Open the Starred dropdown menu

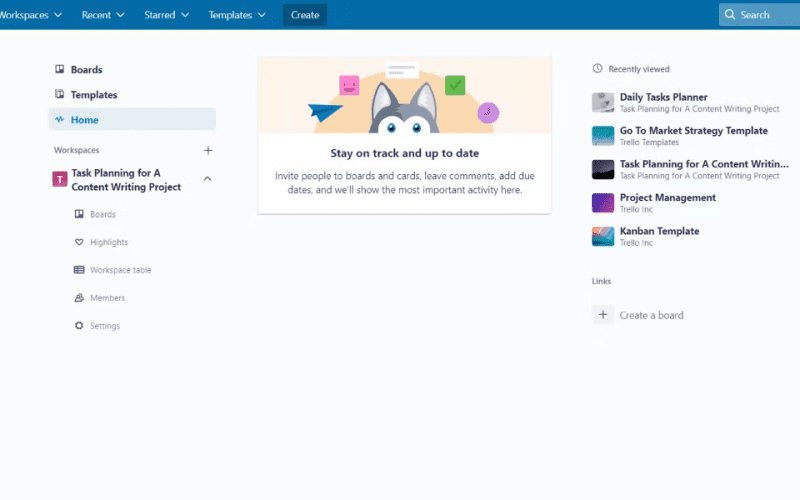pos(166,15)
